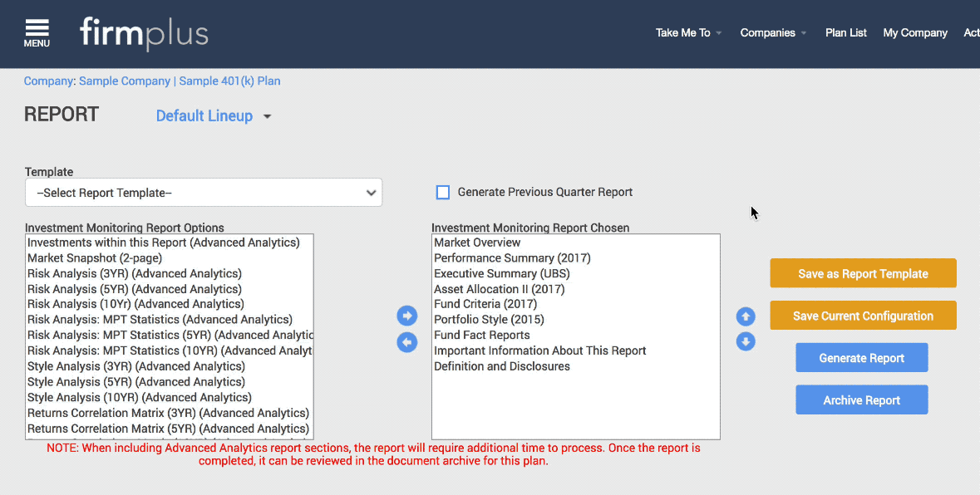Select Market Snapshot (2-page) option
The image size is (980, 495).
(x=170, y=257)
